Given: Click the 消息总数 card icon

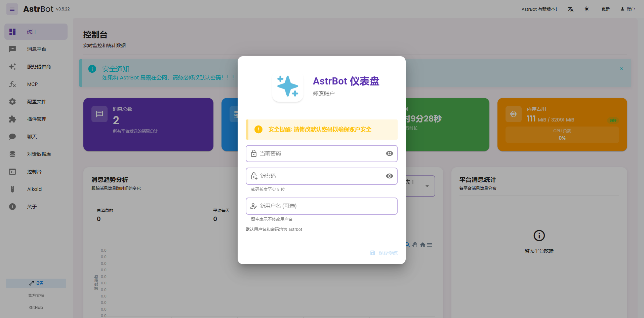Looking at the screenshot, I should tap(99, 114).
